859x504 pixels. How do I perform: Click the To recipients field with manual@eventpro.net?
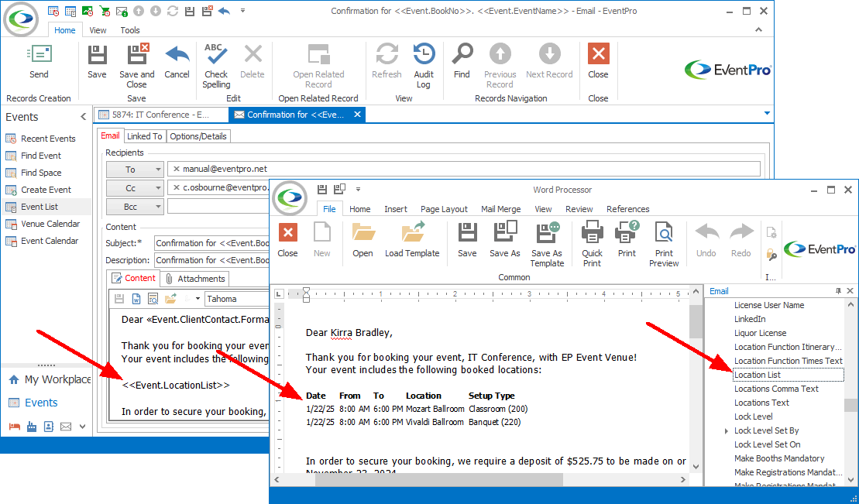463,170
